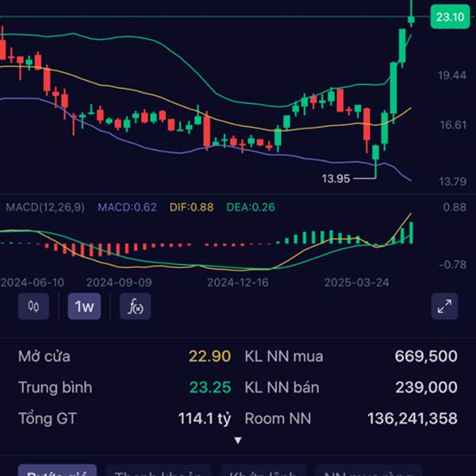This screenshot has width=476, height=476.
Task: Tap the Trung bình value 23.25
Action: [x=210, y=387]
